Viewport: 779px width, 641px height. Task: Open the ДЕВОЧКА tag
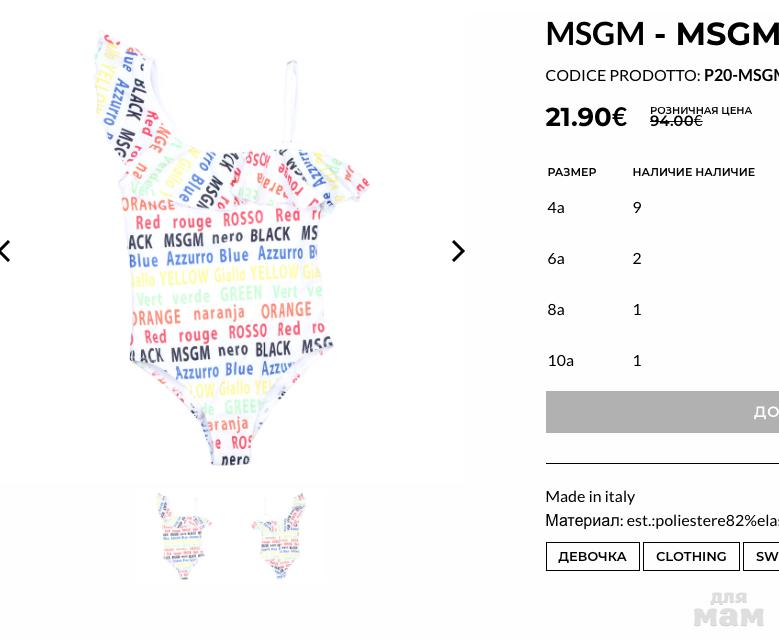(592, 556)
